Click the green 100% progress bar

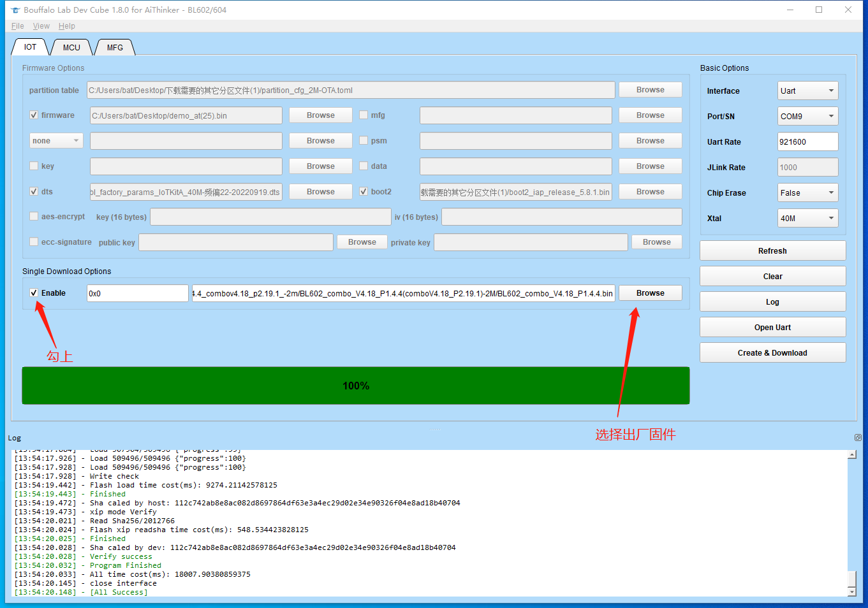[x=356, y=386]
